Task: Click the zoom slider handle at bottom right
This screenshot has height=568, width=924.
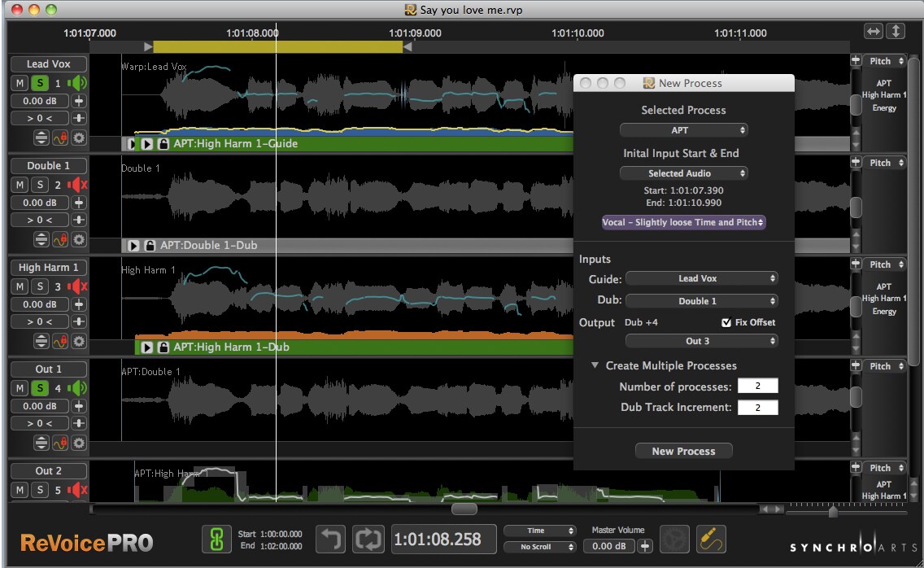Action: tap(833, 511)
